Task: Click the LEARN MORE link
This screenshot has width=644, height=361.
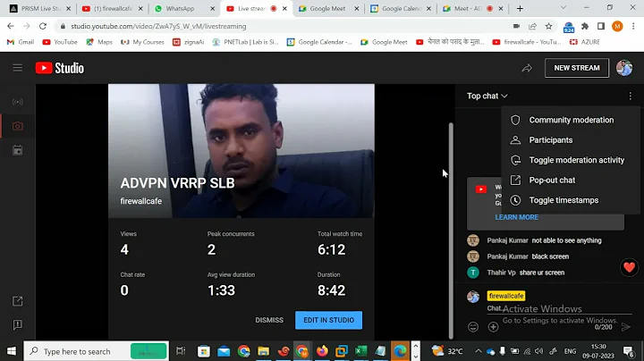Action: click(516, 217)
